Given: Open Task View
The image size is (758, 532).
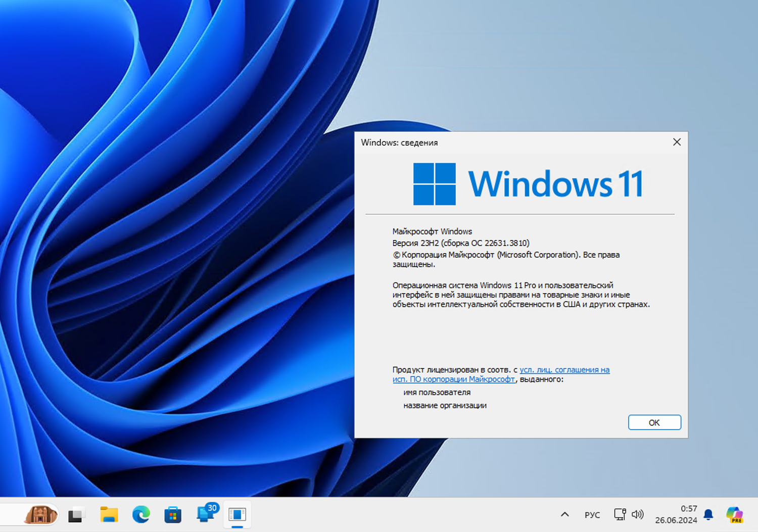Looking at the screenshot, I should tap(76, 514).
